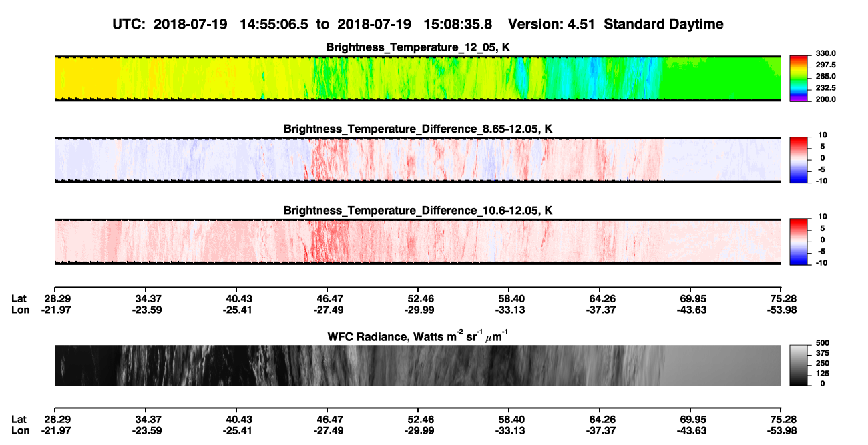Click longitude '-53.98' on the axis under the WFC panel

click(781, 430)
